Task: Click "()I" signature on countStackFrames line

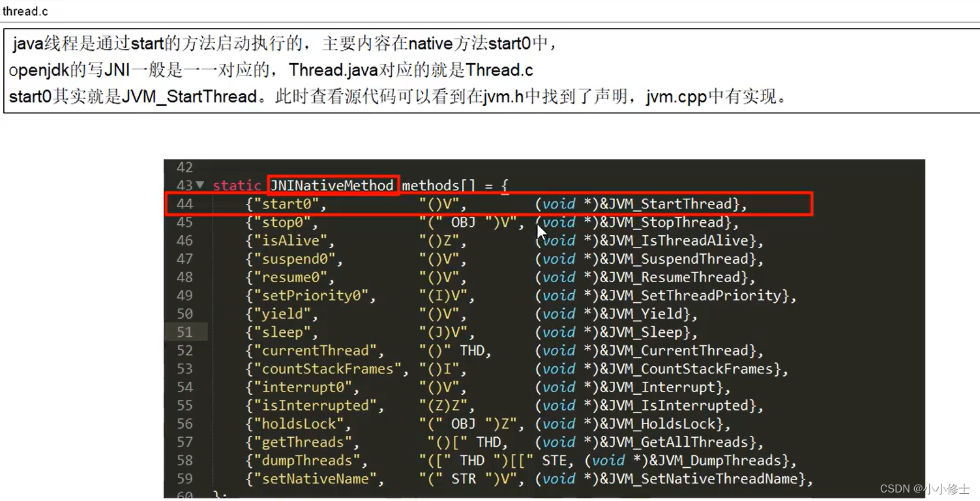Action: pos(438,369)
